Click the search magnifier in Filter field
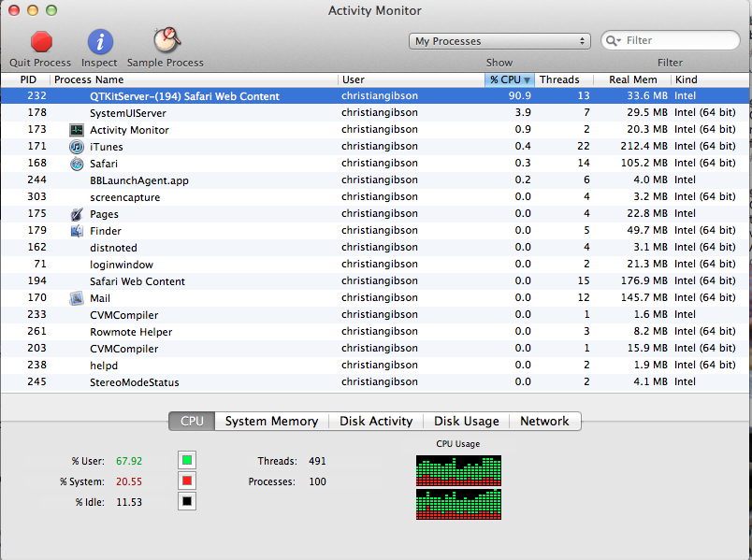 (613, 41)
